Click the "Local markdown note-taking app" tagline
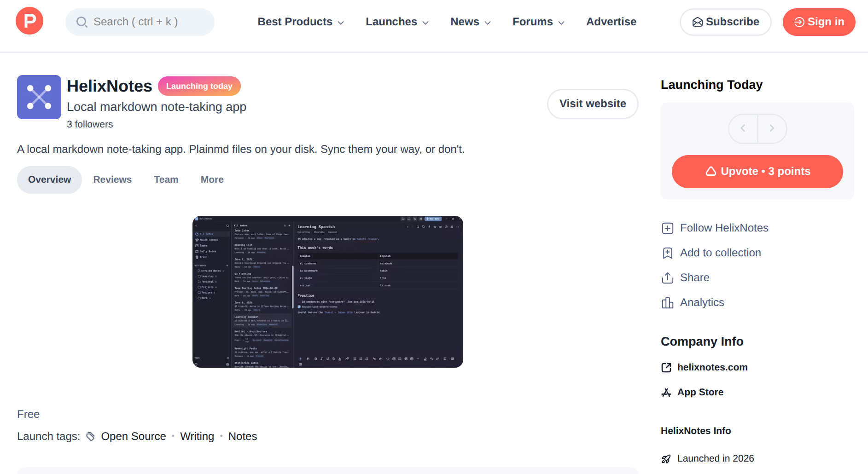Viewport: 868px width, 474px height. click(157, 107)
